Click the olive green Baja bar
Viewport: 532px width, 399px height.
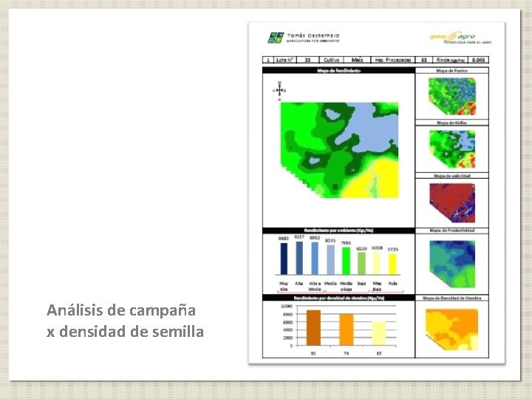[361, 263]
